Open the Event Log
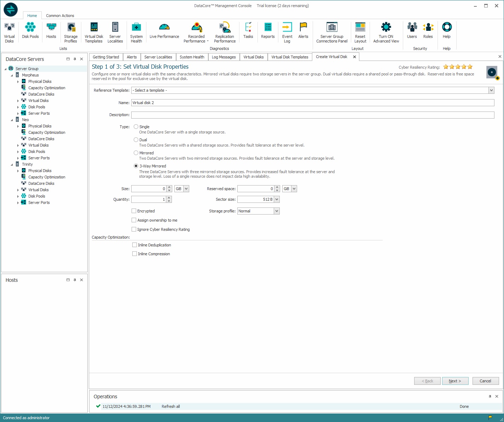Viewport: 504px width, 422px height. (x=287, y=32)
